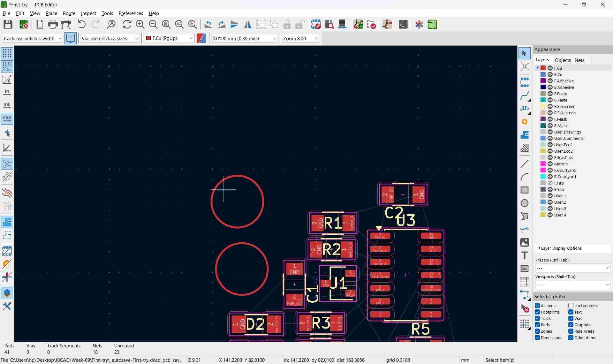Screen dimensions: 613x364
Task: Open the 3D Viewer
Action: pyautogui.click(x=342, y=24)
